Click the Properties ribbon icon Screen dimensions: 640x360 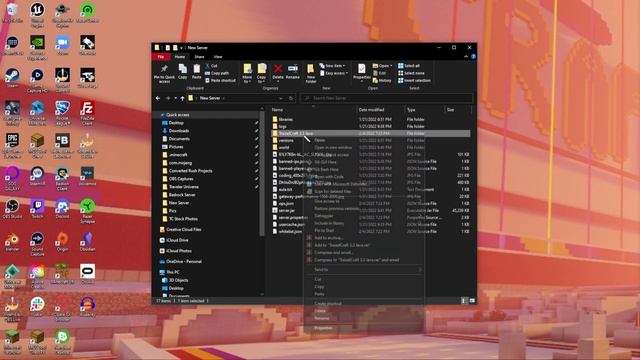[x=362, y=72]
